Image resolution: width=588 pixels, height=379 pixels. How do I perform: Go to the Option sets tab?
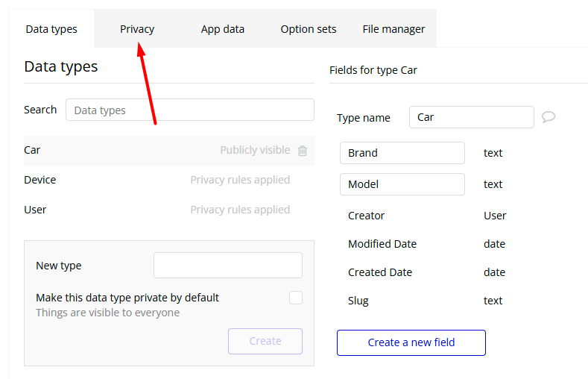point(309,29)
